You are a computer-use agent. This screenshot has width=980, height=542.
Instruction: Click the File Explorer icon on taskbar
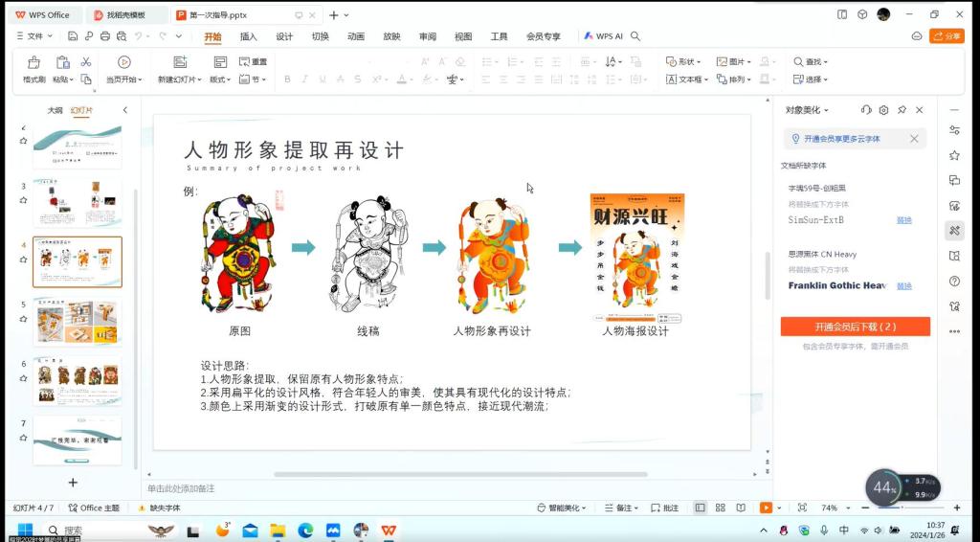pos(278,531)
